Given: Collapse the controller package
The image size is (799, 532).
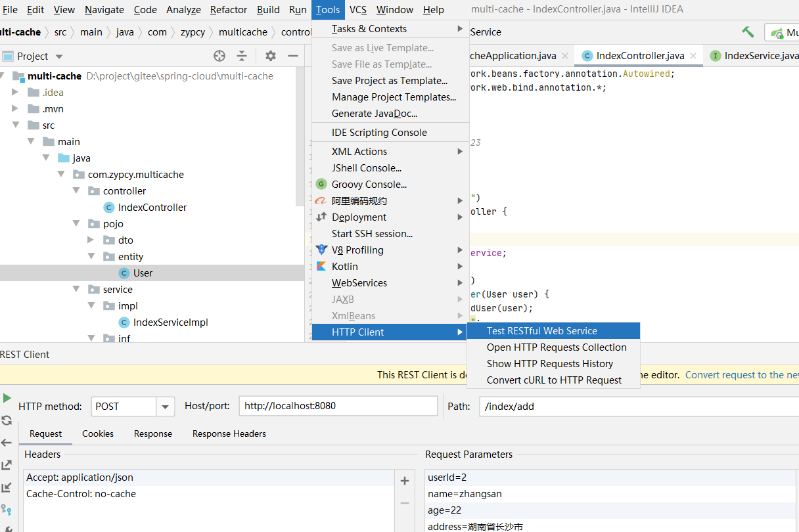Looking at the screenshot, I should 76,191.
